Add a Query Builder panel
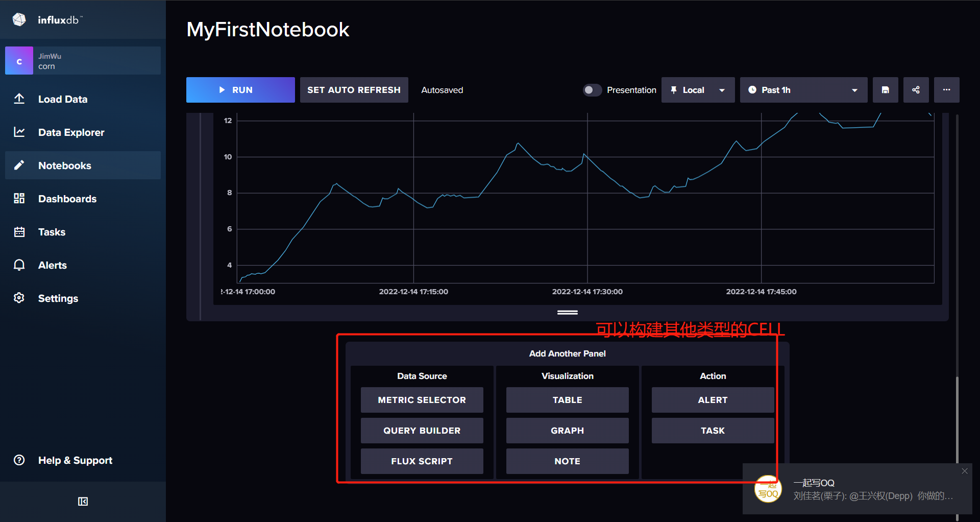 (422, 431)
